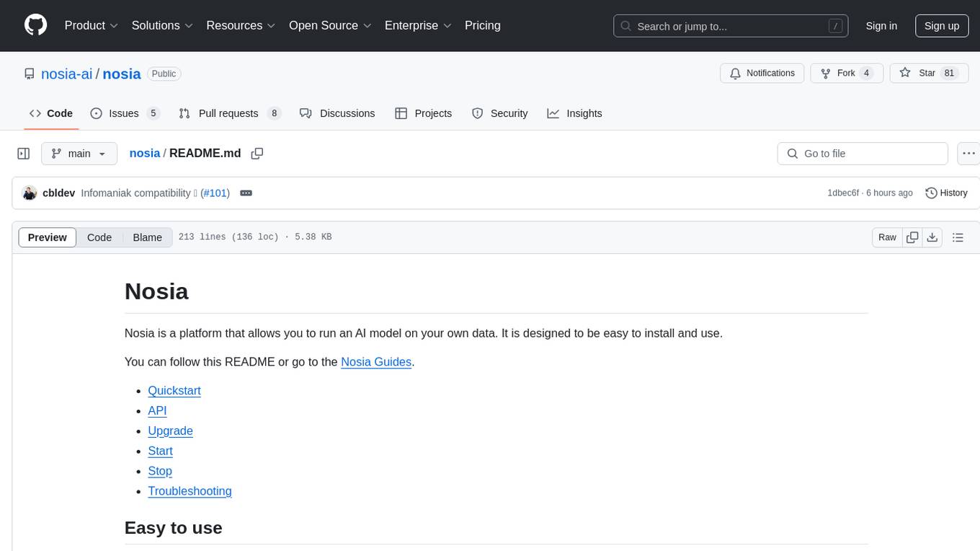Click the Notifications button
980x551 pixels.
coord(762,73)
